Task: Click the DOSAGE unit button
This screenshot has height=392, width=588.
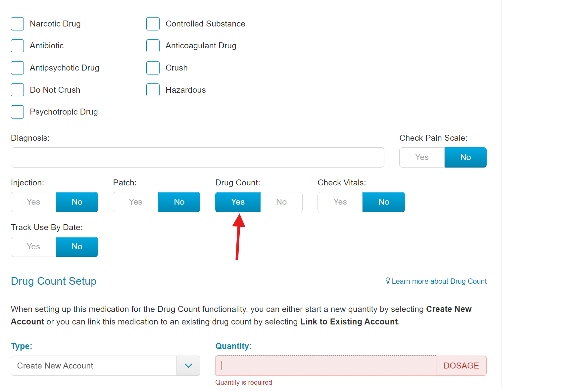Action: [x=461, y=366]
